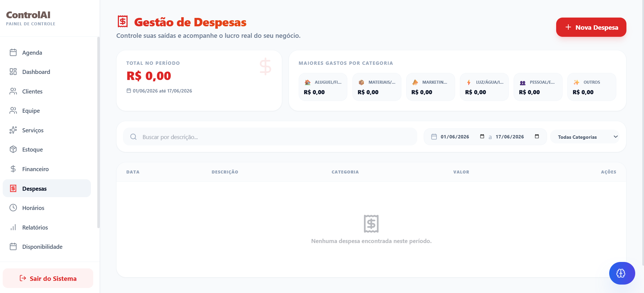The height and width of the screenshot is (293, 644).
Task: Click the empty-state receipt icon in table
Action: pyautogui.click(x=371, y=223)
